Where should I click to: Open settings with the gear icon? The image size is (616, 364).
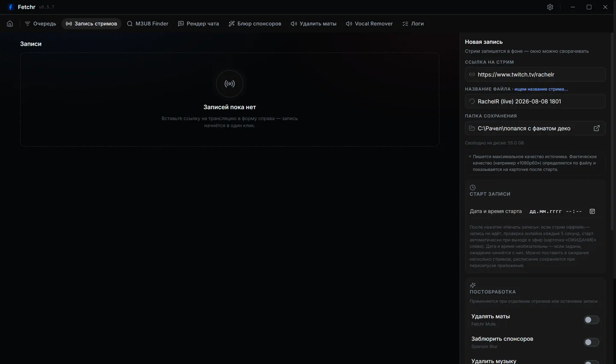[x=550, y=7]
